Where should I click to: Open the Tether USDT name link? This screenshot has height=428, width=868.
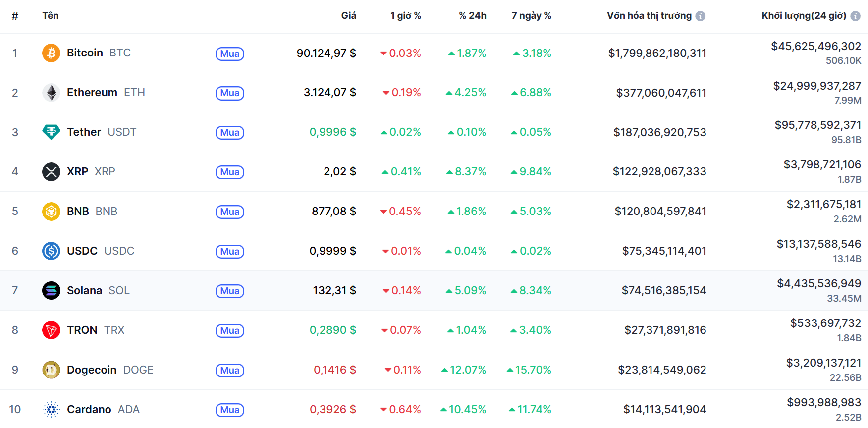pos(102,132)
